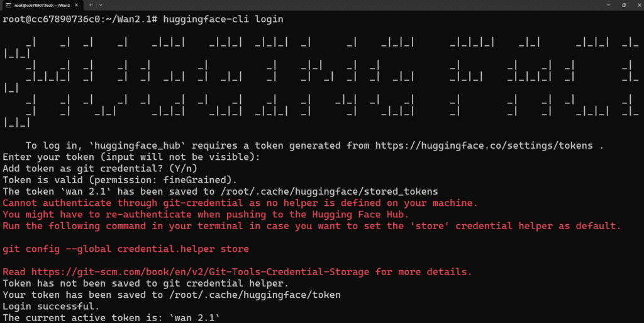Click the 'Enter your token' prompt line
The height and width of the screenshot is (323, 644).
(131, 157)
